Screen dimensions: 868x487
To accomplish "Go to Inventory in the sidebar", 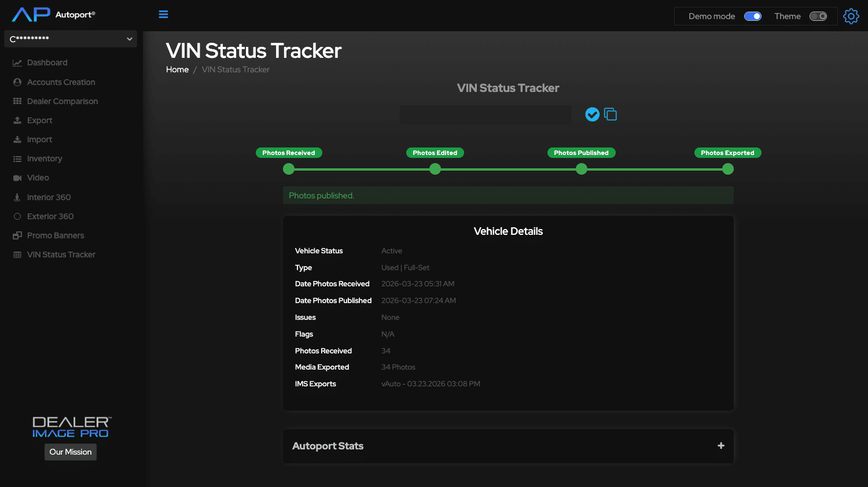I will point(44,158).
